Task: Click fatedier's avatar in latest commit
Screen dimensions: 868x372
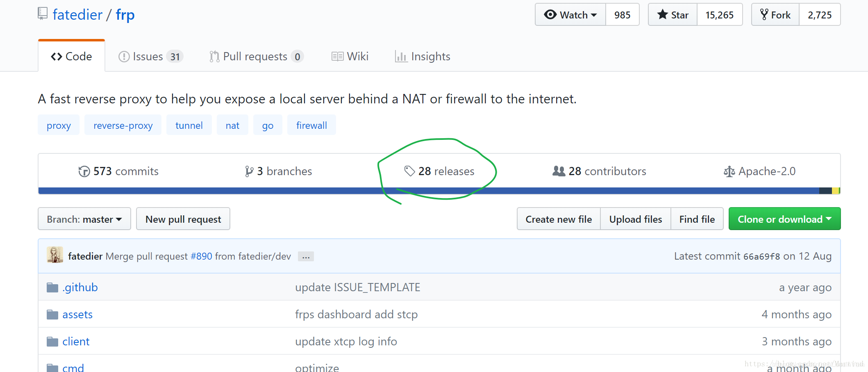Action: tap(55, 255)
